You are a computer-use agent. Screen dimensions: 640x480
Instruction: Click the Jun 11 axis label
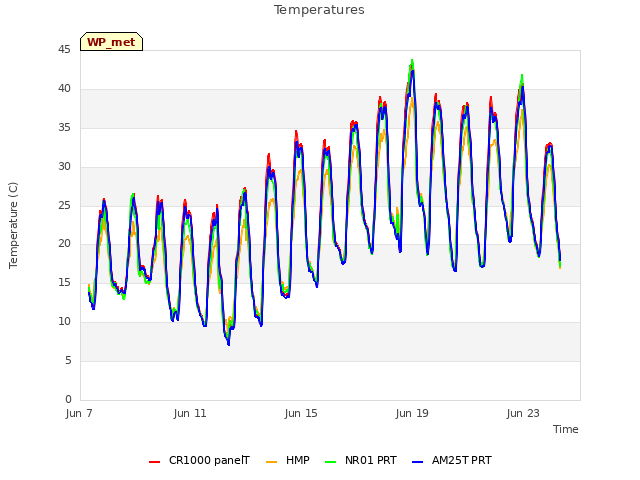click(190, 413)
